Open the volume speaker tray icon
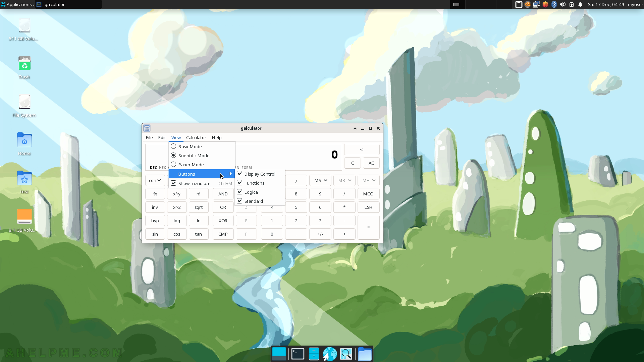The height and width of the screenshot is (362, 644). (562, 4)
